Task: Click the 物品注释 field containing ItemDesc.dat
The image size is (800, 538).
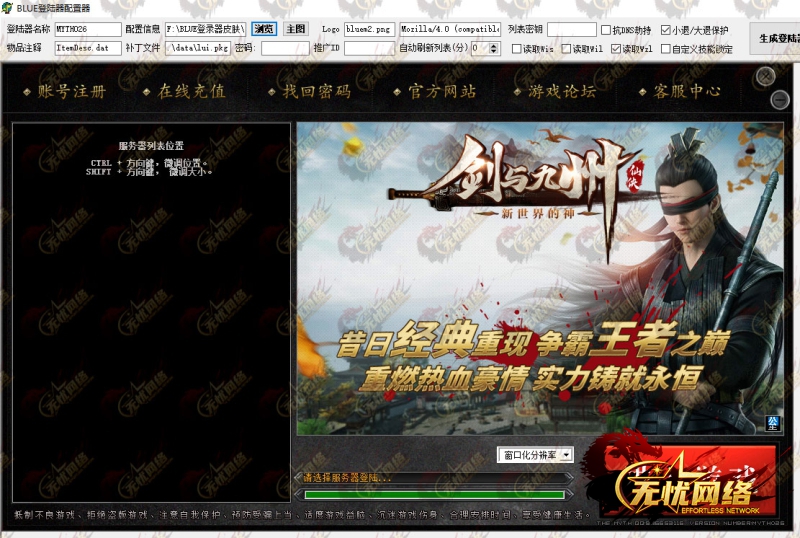Action: (x=88, y=48)
